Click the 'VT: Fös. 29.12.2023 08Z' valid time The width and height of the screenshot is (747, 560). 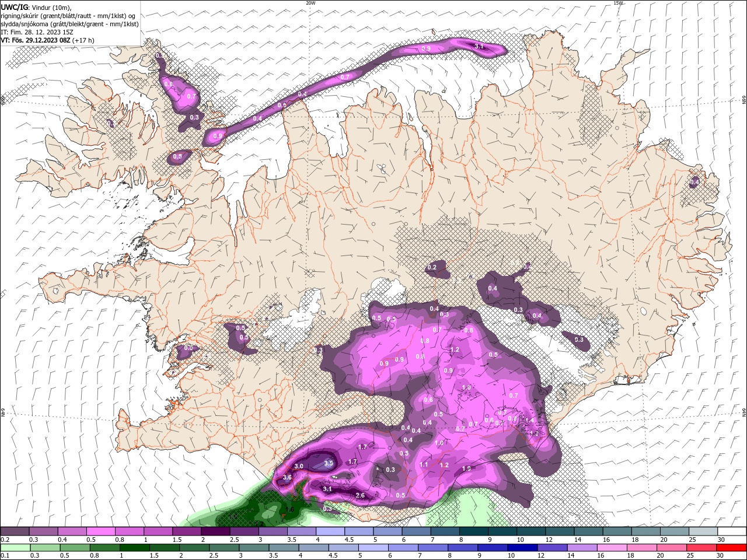[x=36, y=40]
